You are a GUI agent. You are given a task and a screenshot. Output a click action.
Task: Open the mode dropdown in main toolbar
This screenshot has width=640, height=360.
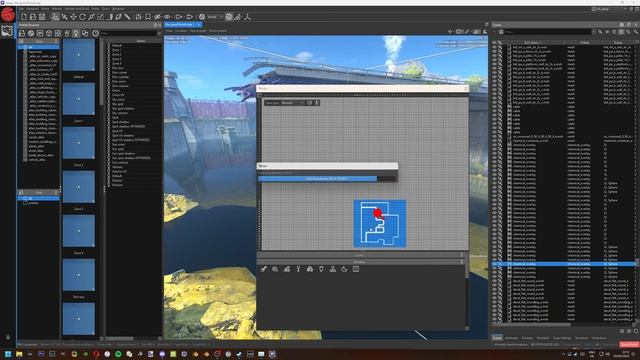pos(215,17)
